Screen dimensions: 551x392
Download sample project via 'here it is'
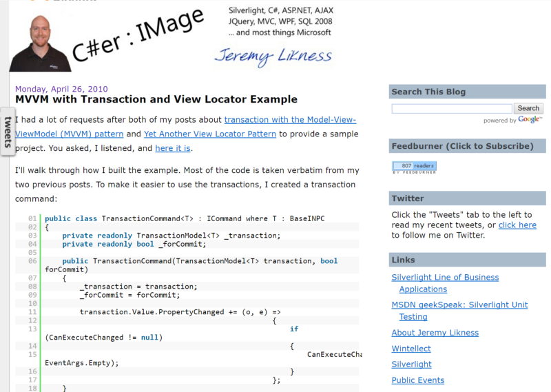click(x=173, y=148)
